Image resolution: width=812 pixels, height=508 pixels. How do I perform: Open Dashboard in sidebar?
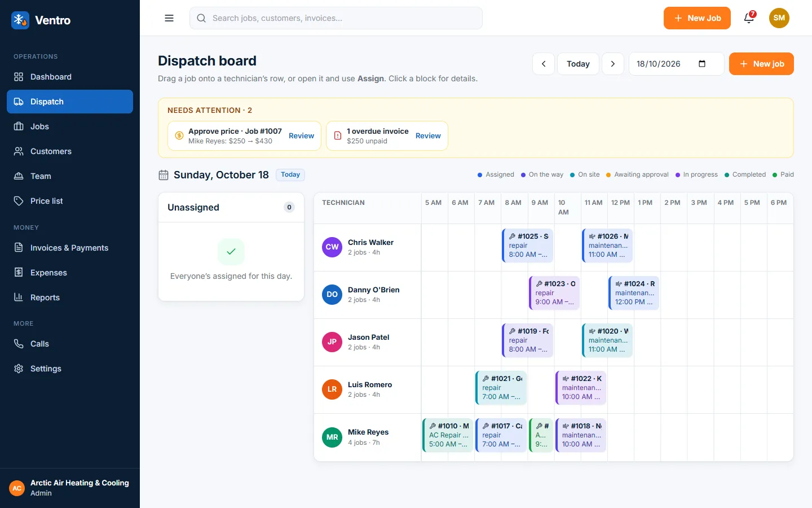point(70,77)
